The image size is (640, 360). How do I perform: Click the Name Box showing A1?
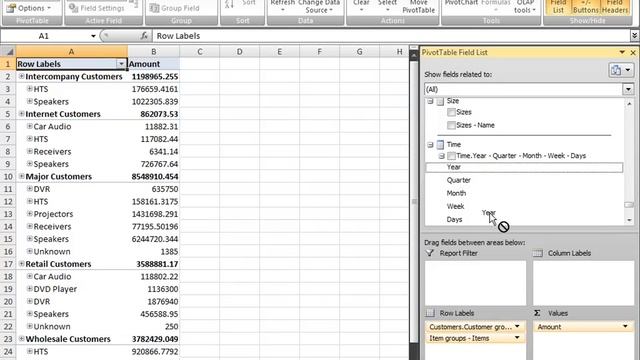tap(45, 36)
